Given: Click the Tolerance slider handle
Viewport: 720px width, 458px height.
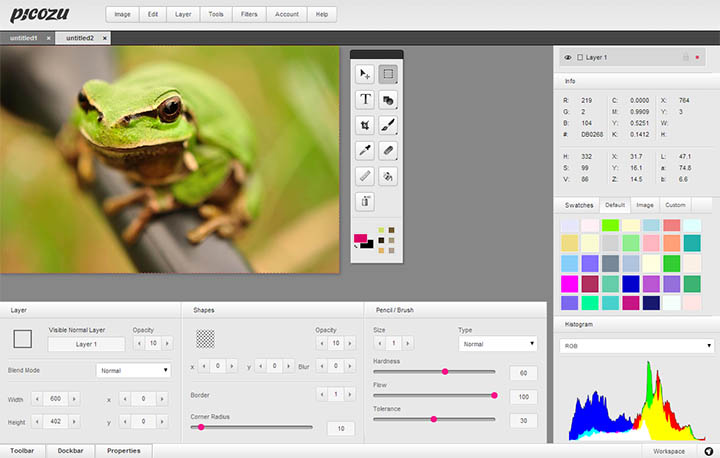Looking at the screenshot, I should [433, 419].
